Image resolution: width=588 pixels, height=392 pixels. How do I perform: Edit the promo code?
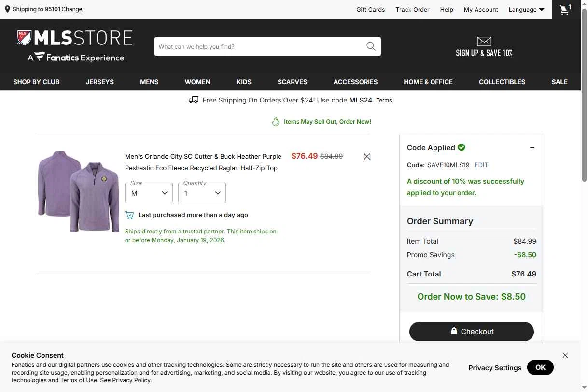(481, 165)
